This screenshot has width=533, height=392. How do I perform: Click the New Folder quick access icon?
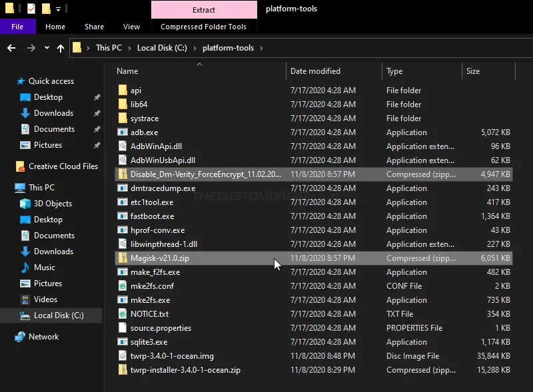click(x=46, y=7)
